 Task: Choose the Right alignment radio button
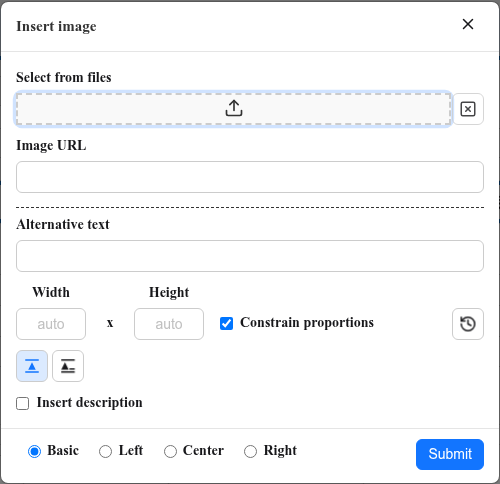250,451
